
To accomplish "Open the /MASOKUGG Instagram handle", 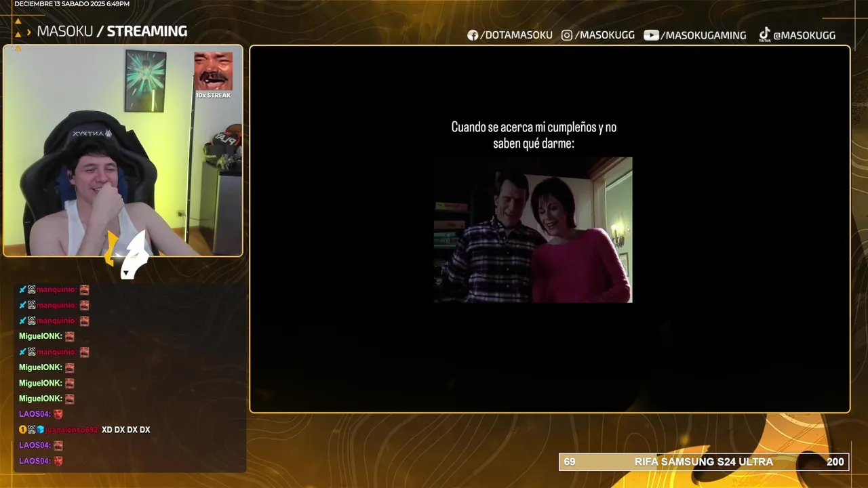I will tap(604, 35).
